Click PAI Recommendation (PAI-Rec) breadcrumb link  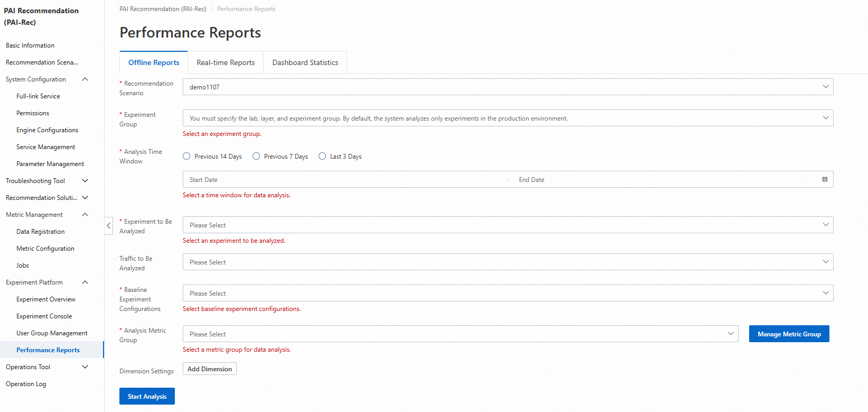pyautogui.click(x=163, y=9)
